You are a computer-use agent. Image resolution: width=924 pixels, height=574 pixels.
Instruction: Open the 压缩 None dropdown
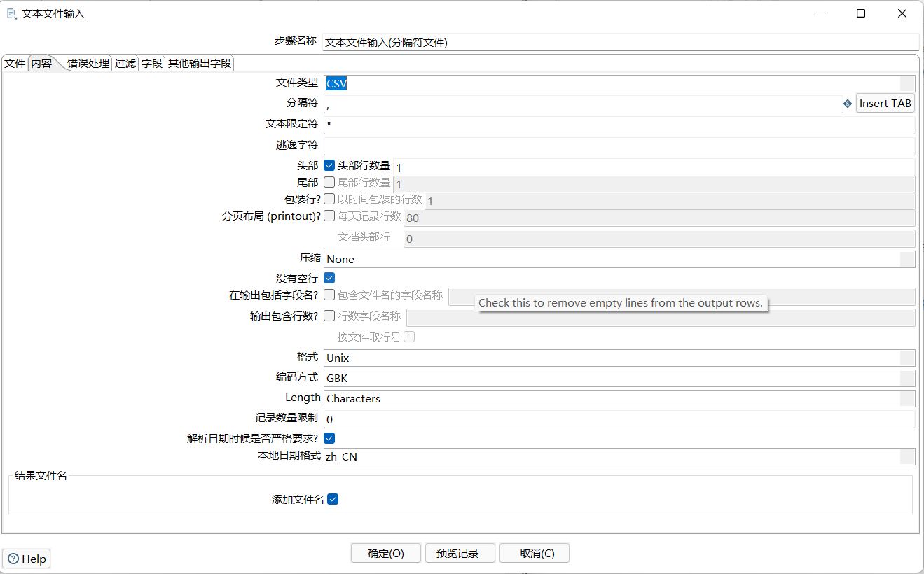907,259
